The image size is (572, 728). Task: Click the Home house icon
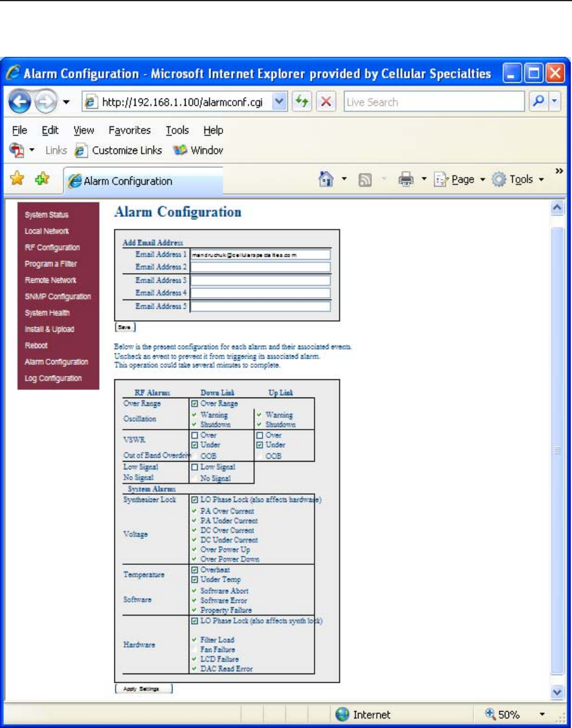[327, 179]
